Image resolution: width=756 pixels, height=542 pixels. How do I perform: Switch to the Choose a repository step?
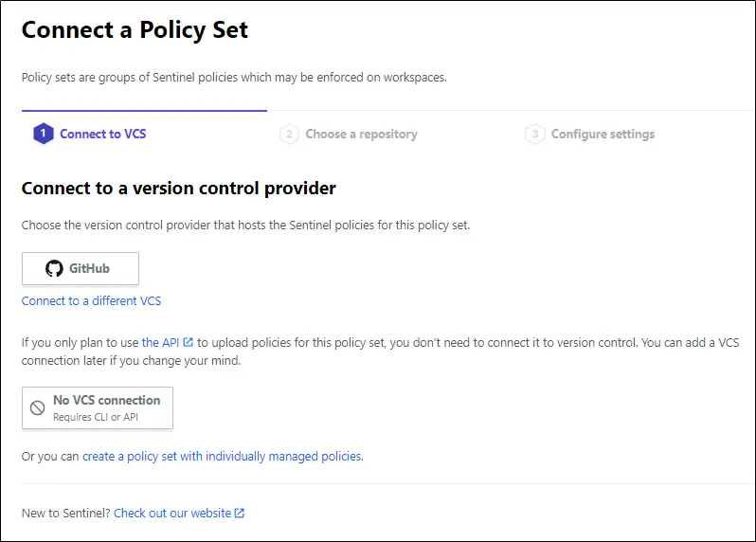(x=361, y=135)
